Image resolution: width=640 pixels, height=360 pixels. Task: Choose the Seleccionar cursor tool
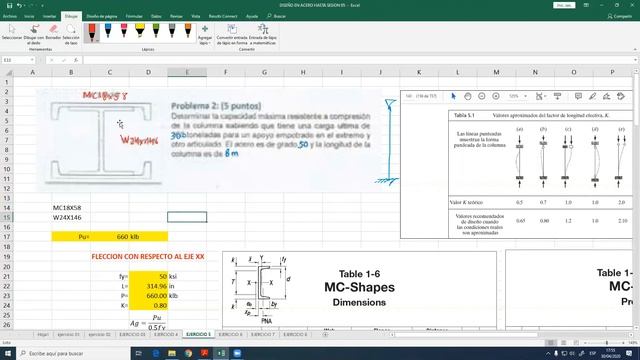click(x=12, y=33)
